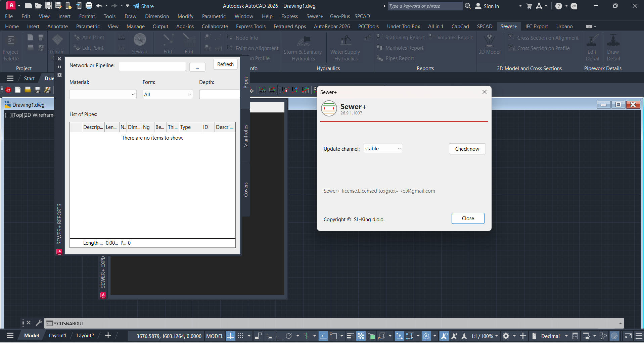Open the Dimension menu
This screenshot has height=343, width=644.
(x=157, y=16)
